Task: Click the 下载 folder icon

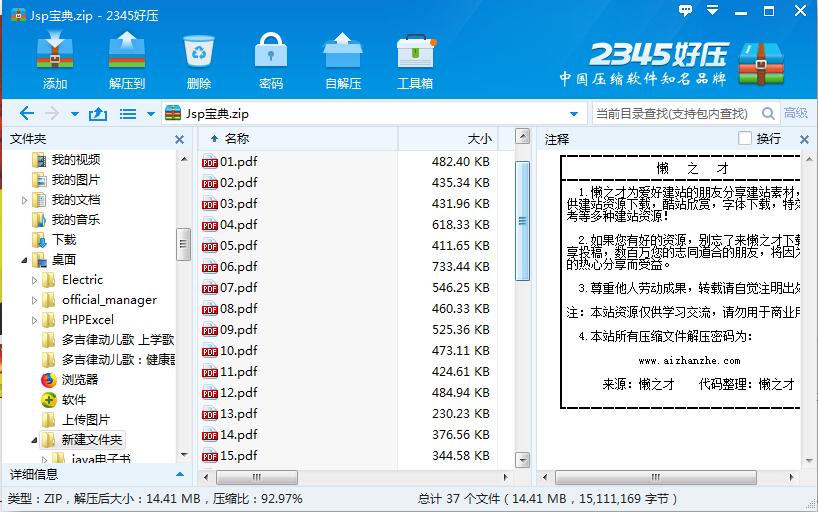Action: (x=39, y=240)
